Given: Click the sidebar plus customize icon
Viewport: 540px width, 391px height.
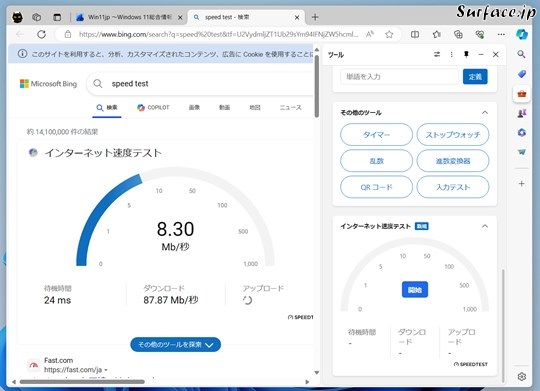Looking at the screenshot, I should [521, 184].
